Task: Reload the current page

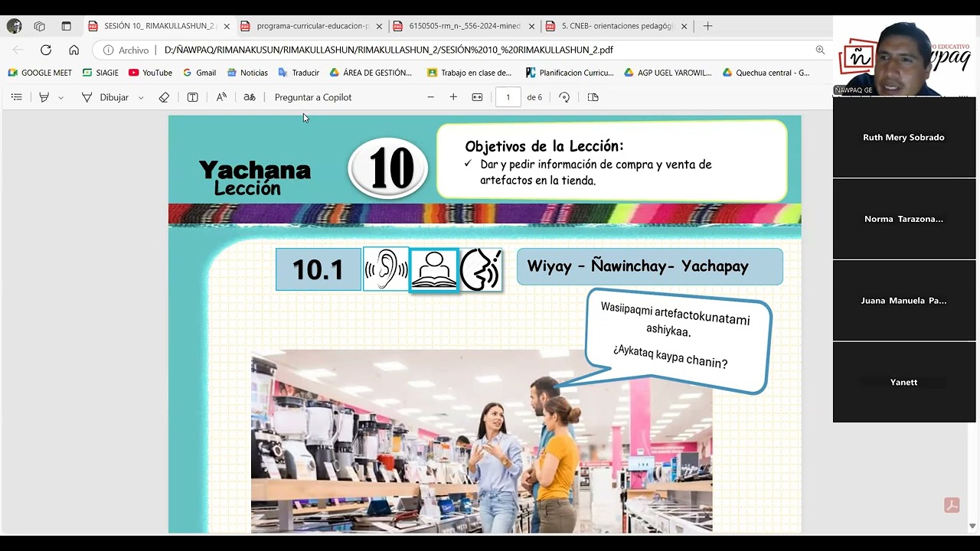Action: pyautogui.click(x=46, y=50)
